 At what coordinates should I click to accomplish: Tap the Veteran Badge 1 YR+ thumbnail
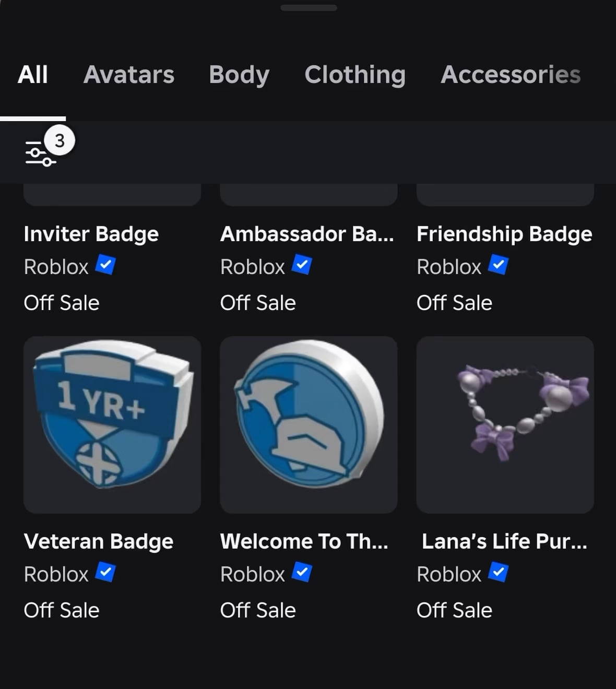[112, 424]
